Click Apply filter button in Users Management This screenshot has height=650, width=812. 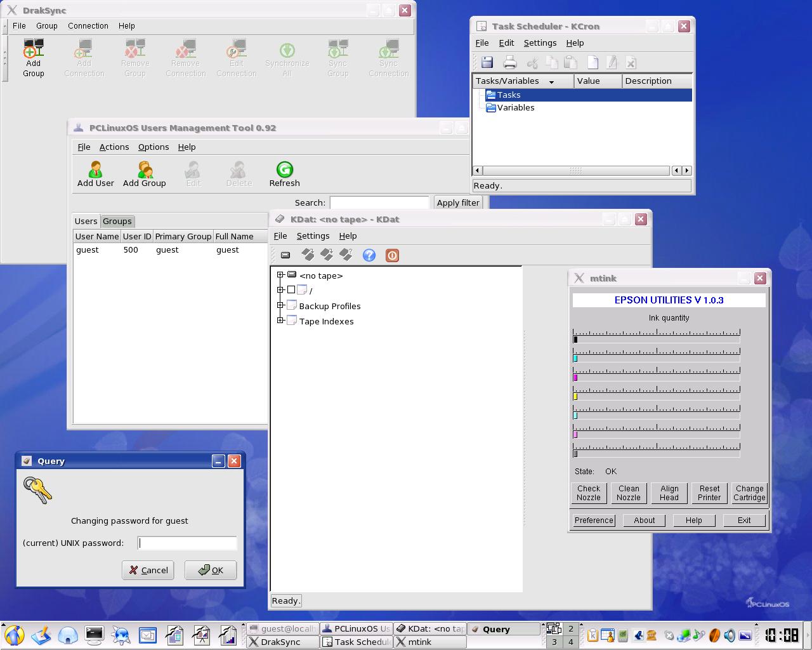tap(458, 202)
